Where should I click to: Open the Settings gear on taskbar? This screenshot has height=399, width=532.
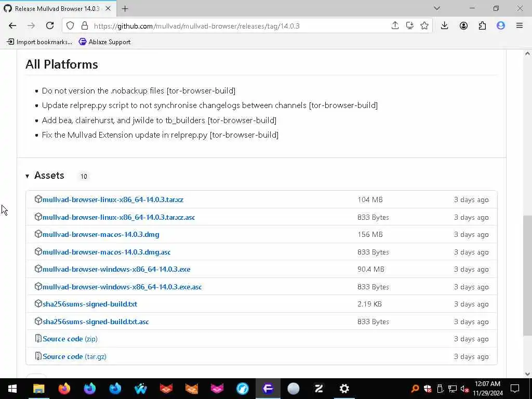(344, 389)
